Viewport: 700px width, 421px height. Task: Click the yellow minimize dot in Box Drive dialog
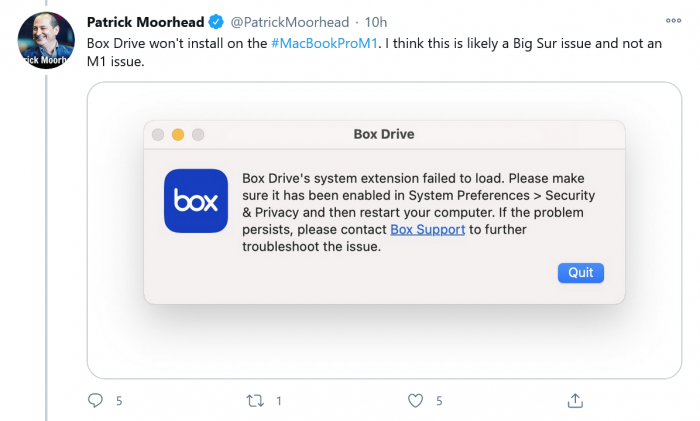(x=178, y=134)
